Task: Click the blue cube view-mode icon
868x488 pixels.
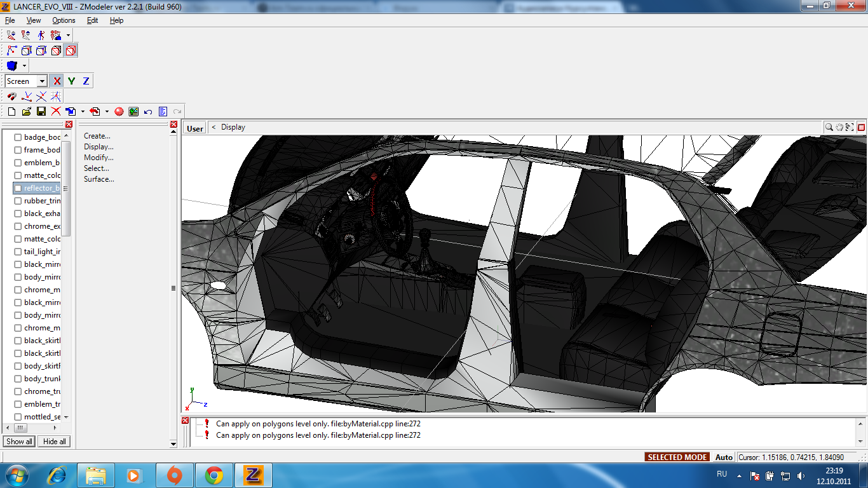Action: coord(11,65)
